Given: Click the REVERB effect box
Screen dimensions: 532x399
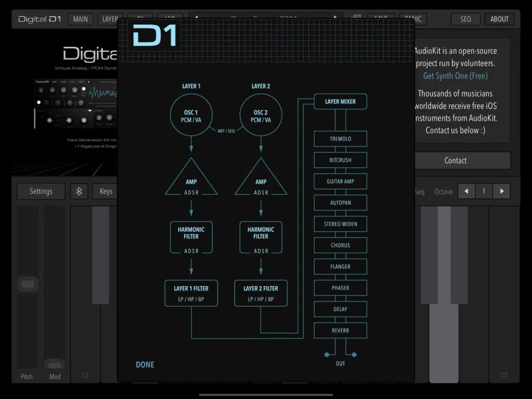Looking at the screenshot, I should (x=340, y=330).
